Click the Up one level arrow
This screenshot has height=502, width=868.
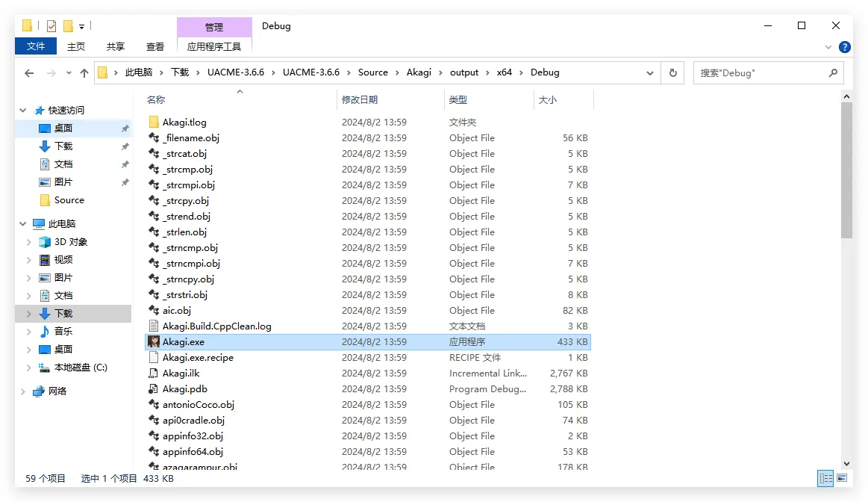pos(84,73)
